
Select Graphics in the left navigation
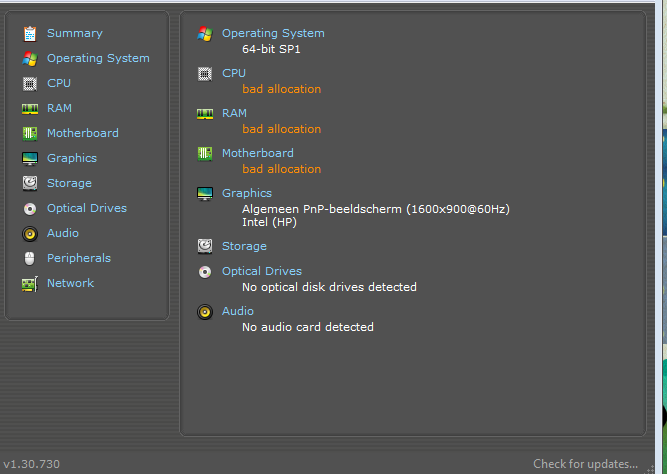pos(72,158)
